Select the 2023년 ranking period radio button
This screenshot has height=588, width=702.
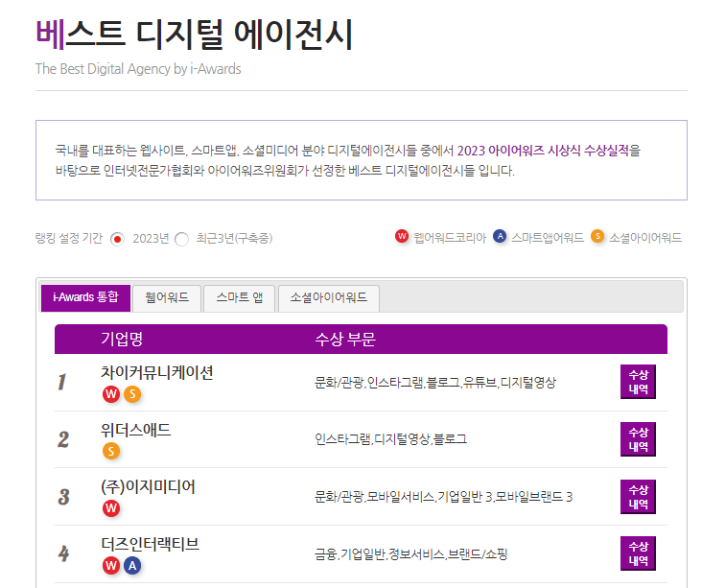(117, 240)
